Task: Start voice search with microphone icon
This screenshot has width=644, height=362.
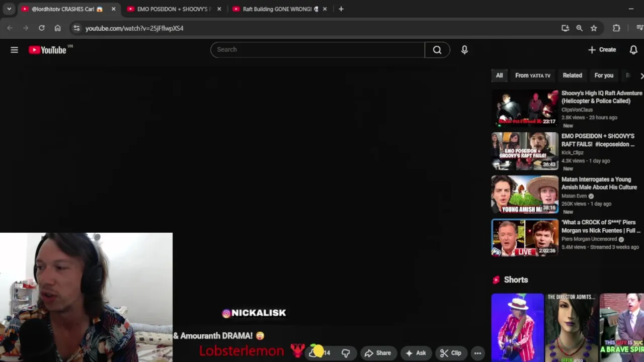Action: [x=464, y=50]
